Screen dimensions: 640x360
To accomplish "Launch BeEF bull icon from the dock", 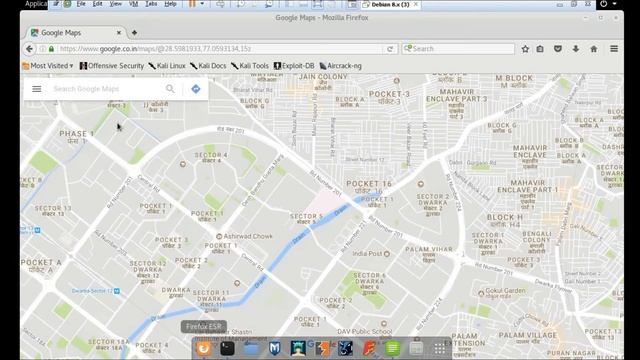I will tap(345, 348).
